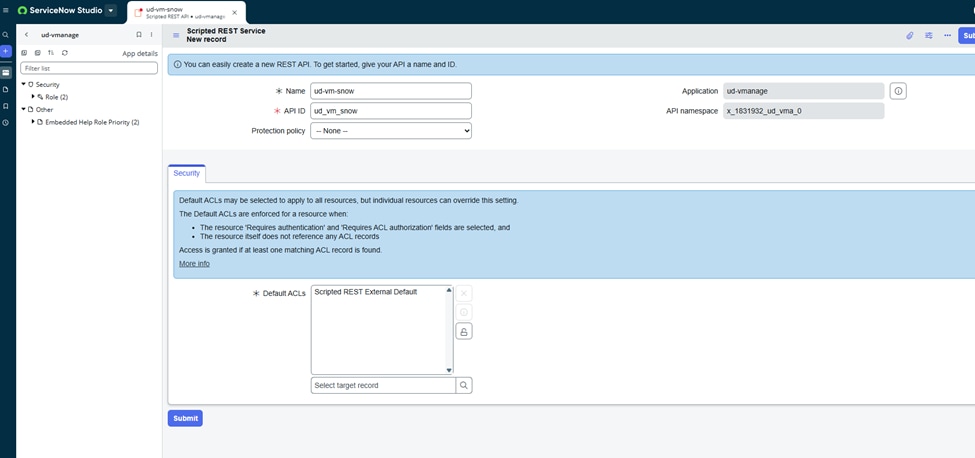Click the Select target record field
975x458 pixels.
pyautogui.click(x=383, y=385)
